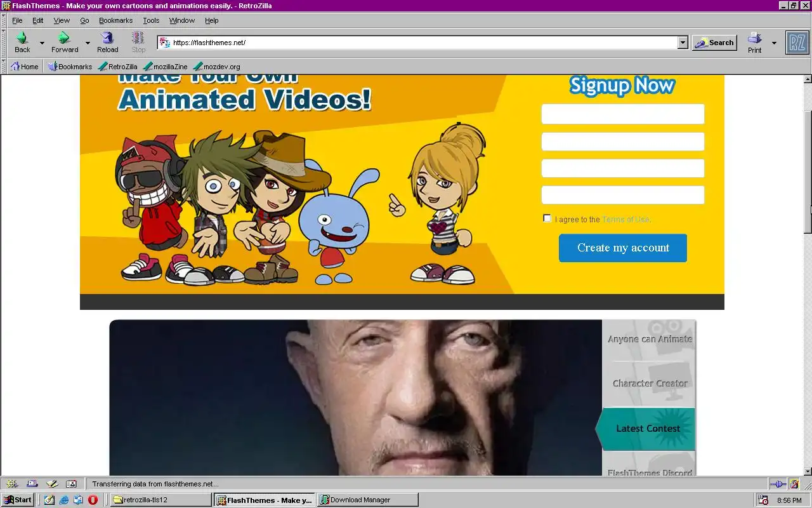Open the View menu

62,20
